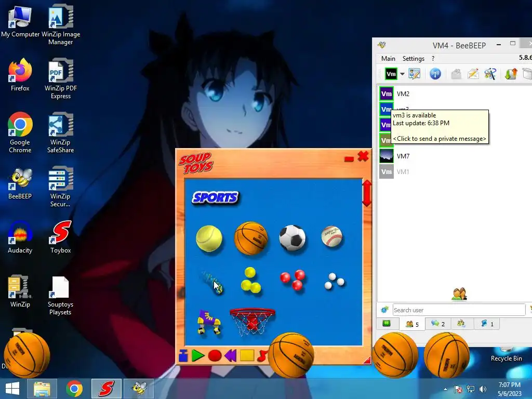Click the Vm status avatar in BeeBEEP toolbar
Screen dimensions: 532x399
pos(391,74)
